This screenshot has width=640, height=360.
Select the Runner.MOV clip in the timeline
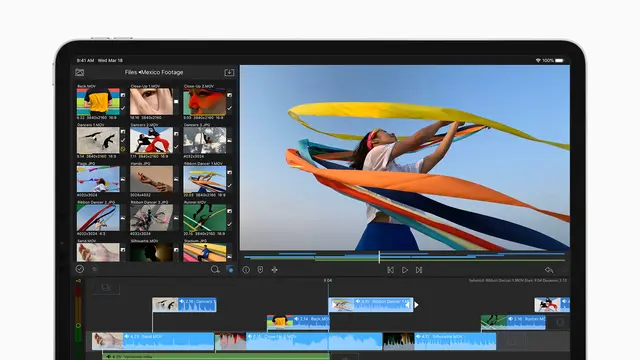pos(513,322)
